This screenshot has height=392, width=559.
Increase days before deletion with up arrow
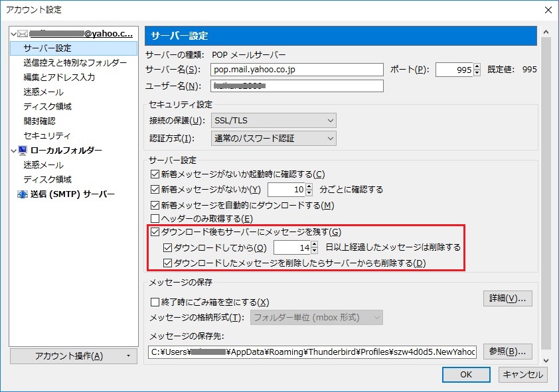[x=314, y=243]
